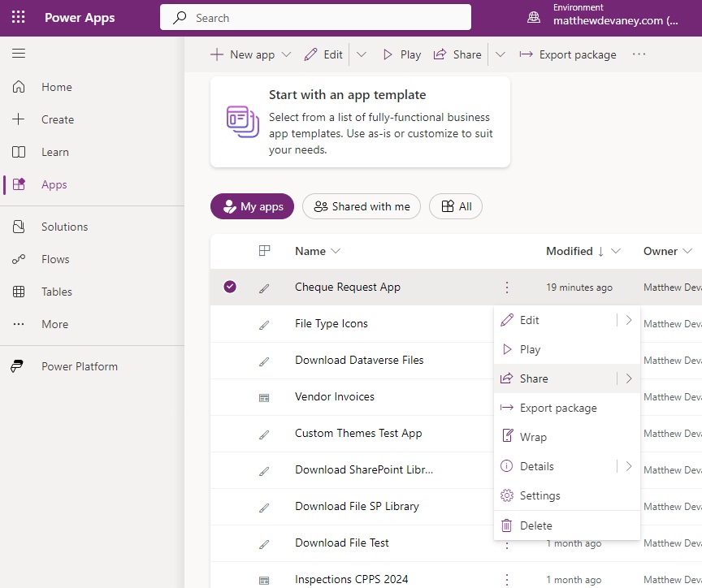This screenshot has width=702, height=588.
Task: Open the app launcher waffle icon
Action: (x=19, y=17)
